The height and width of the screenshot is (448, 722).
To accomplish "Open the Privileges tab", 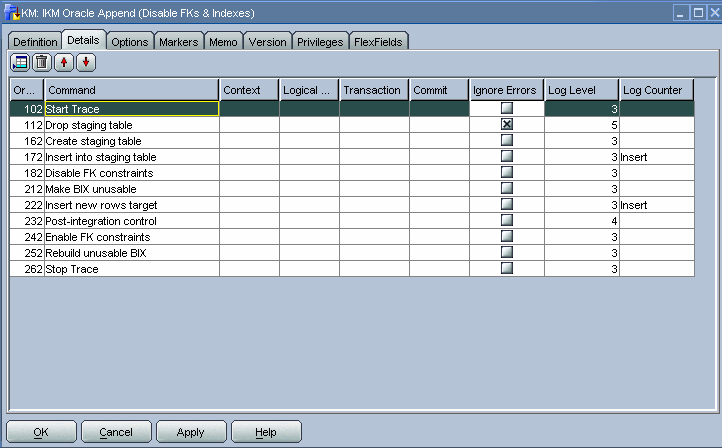I will click(320, 41).
